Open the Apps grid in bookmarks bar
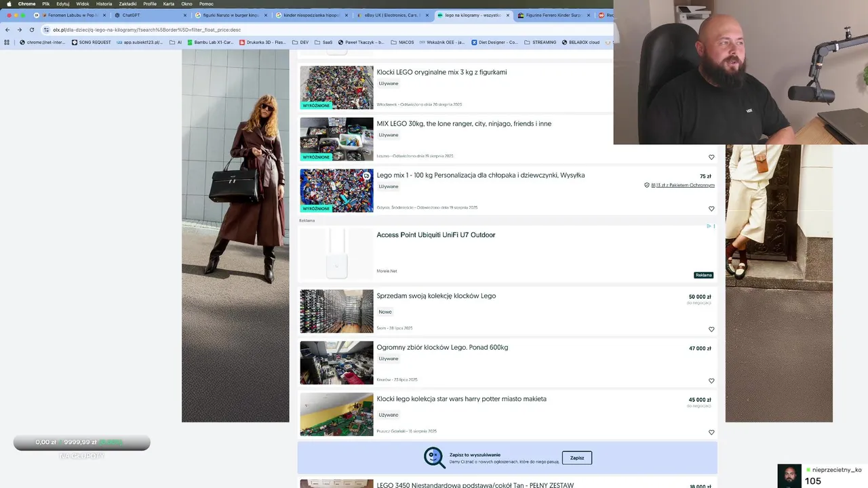The height and width of the screenshot is (488, 868). [7, 42]
